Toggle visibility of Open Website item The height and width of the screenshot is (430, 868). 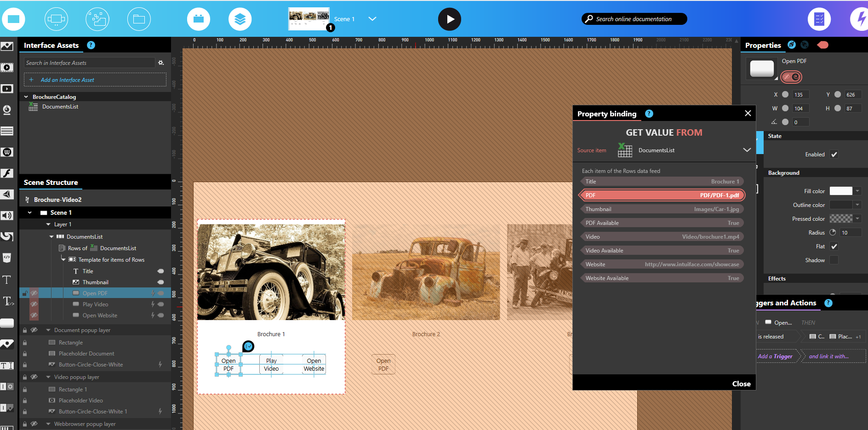(34, 315)
